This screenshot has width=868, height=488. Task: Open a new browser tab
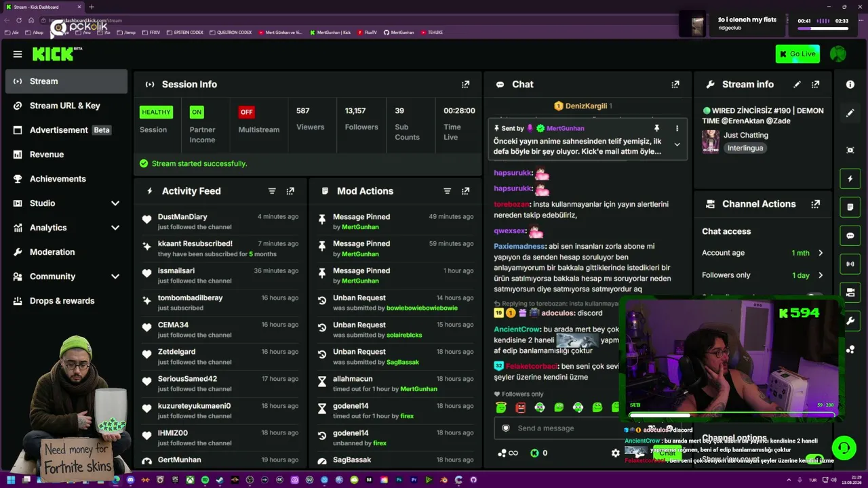click(x=92, y=7)
